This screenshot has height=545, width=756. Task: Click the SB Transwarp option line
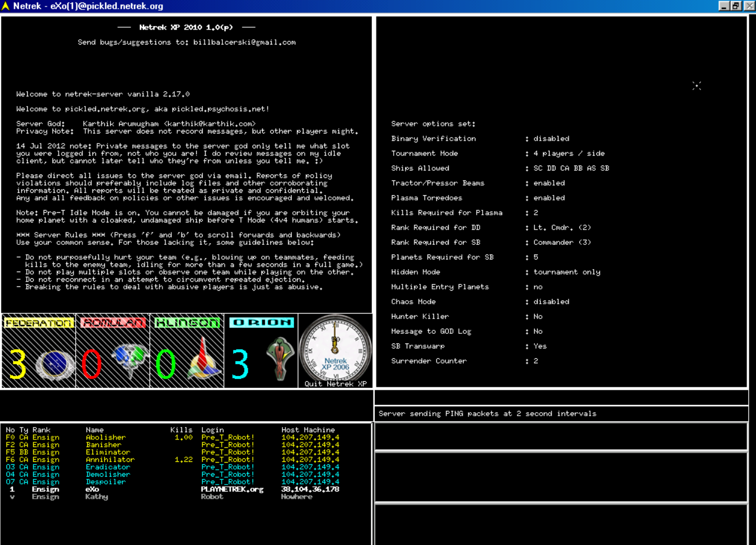[x=469, y=346]
